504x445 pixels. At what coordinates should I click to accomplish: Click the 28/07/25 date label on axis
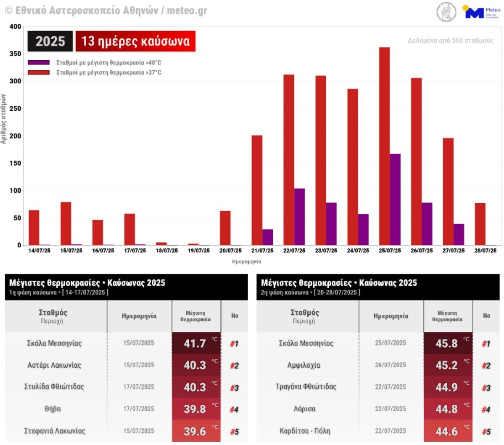click(485, 251)
